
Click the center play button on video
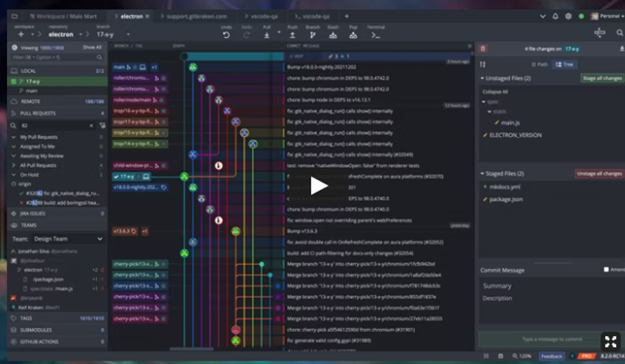pos(319,186)
